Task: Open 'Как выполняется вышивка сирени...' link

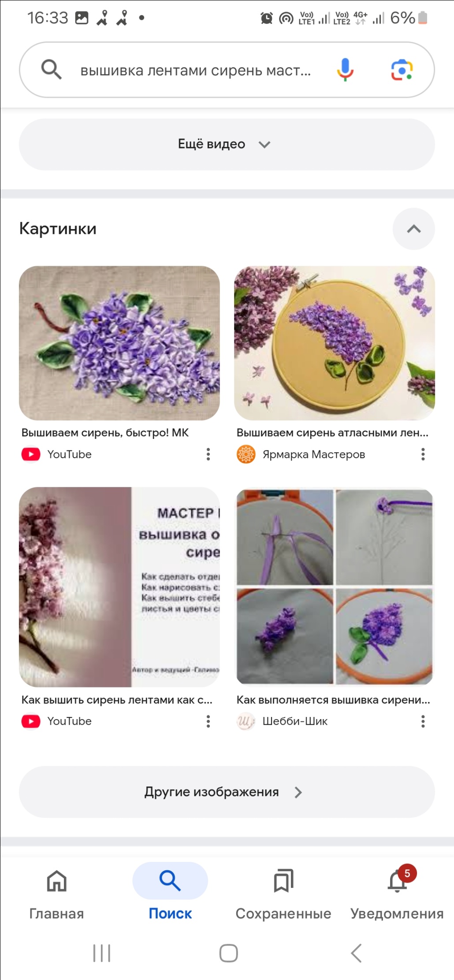Action: point(333,700)
